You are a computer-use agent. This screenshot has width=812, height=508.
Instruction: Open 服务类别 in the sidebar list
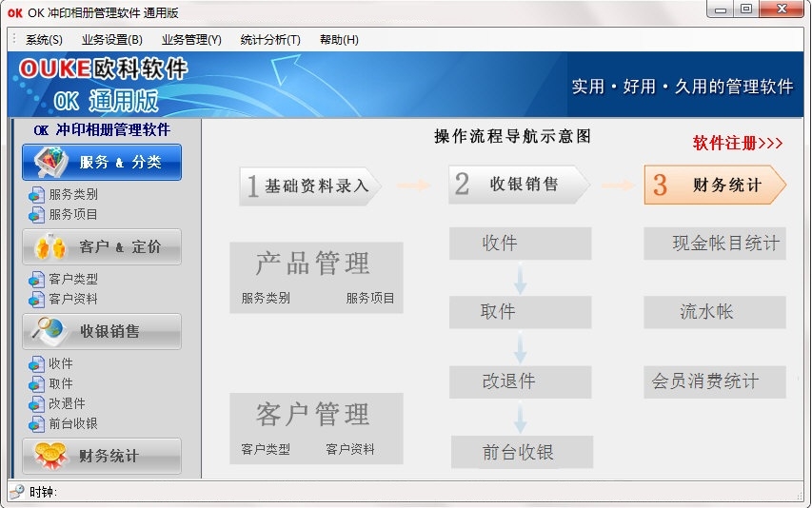point(73,194)
